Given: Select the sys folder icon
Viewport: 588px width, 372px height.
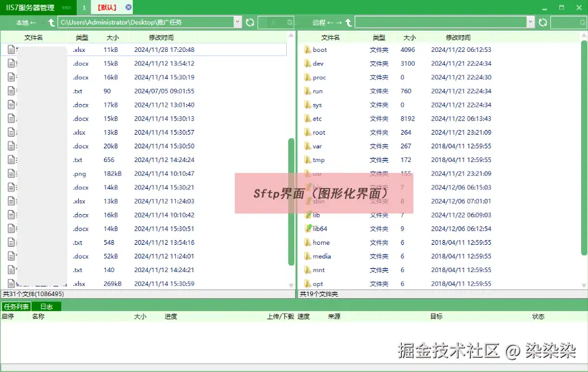Looking at the screenshot, I should coord(307,105).
